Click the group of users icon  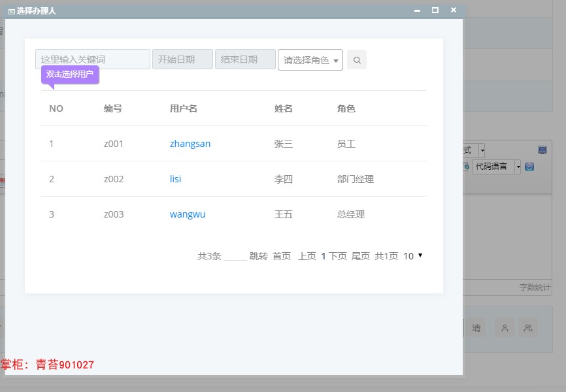point(527,329)
